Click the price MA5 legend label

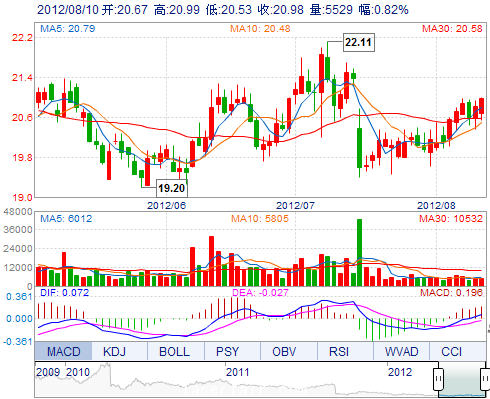68,28
